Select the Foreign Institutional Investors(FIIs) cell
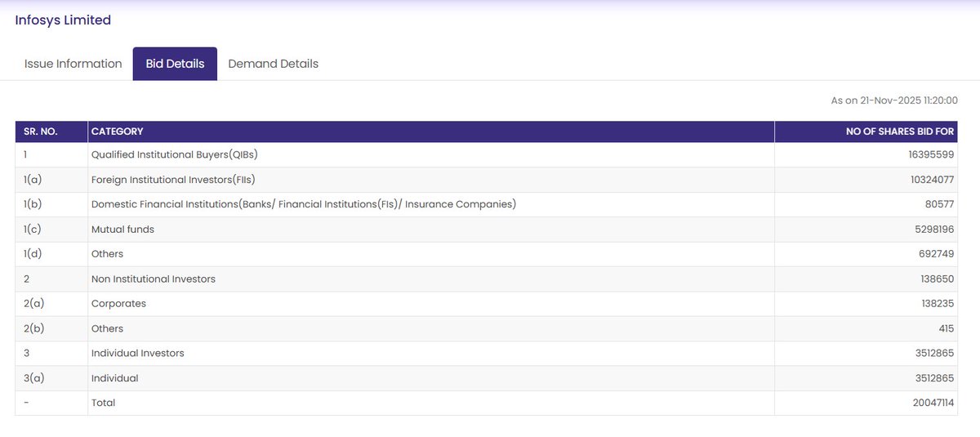The width and height of the screenshot is (980, 437). click(431, 180)
